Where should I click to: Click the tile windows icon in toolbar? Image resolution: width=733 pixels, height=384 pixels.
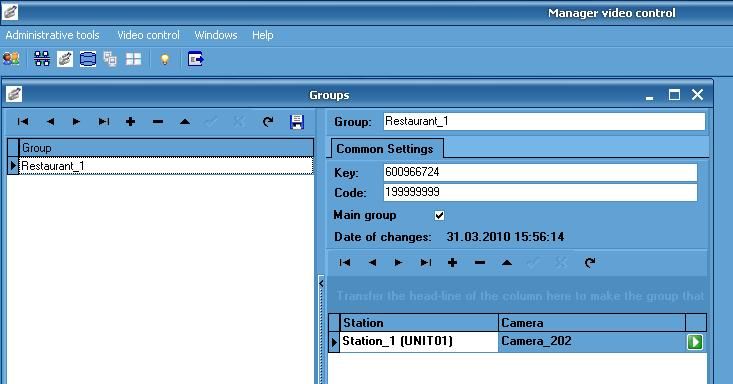pos(133,59)
